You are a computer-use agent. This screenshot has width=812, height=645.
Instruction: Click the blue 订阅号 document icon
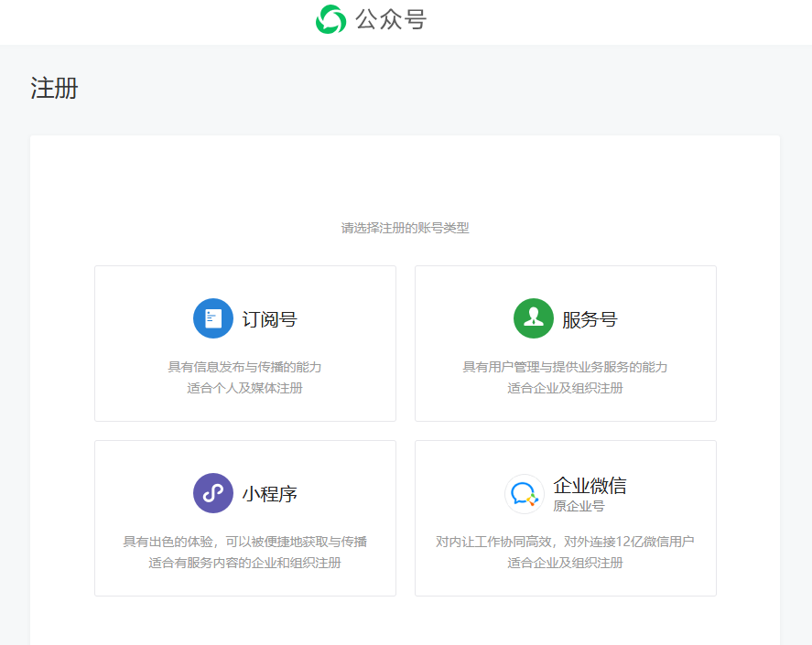point(213,318)
